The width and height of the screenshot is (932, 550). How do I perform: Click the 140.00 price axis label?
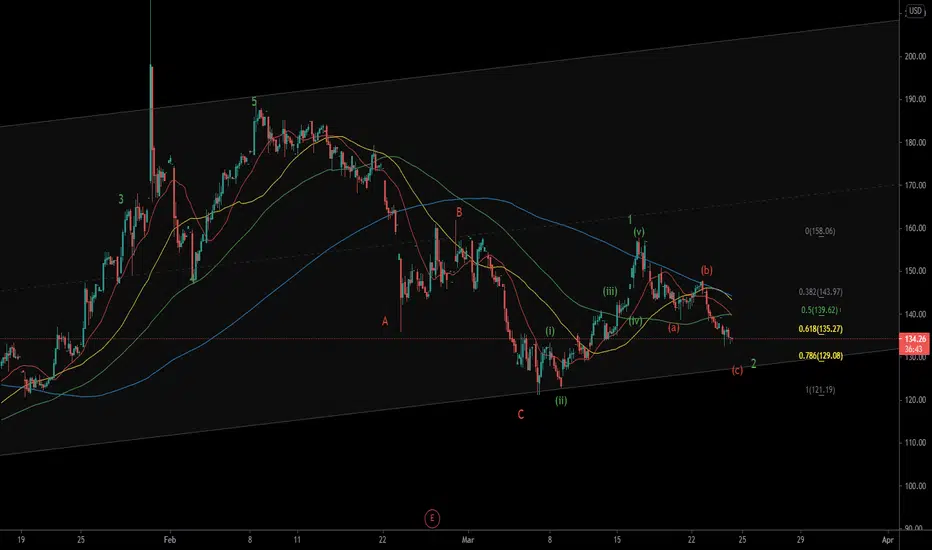(x=915, y=314)
